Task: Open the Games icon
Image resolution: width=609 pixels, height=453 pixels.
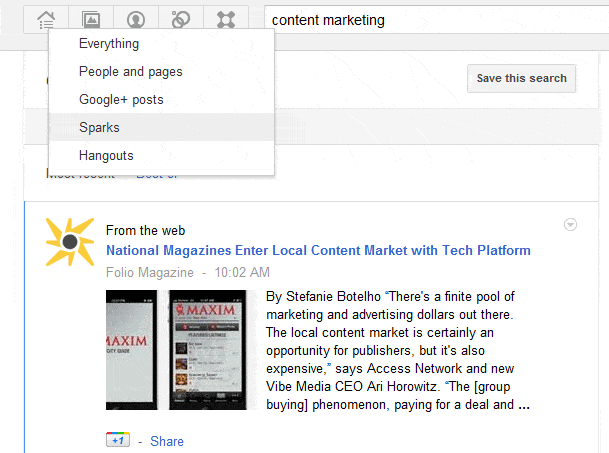Action: [226, 19]
